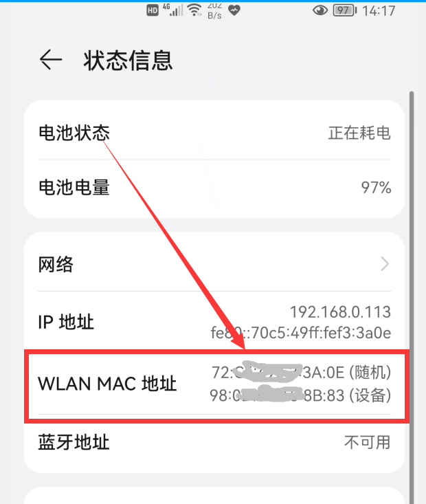
Task: Open the 网络 row
Action: click(214, 264)
